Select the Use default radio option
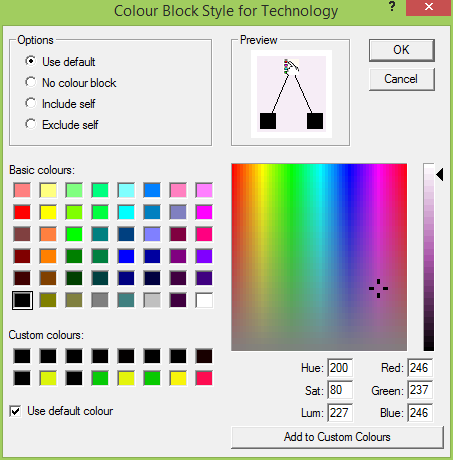Image resolution: width=453 pixels, height=460 pixels. [x=31, y=61]
